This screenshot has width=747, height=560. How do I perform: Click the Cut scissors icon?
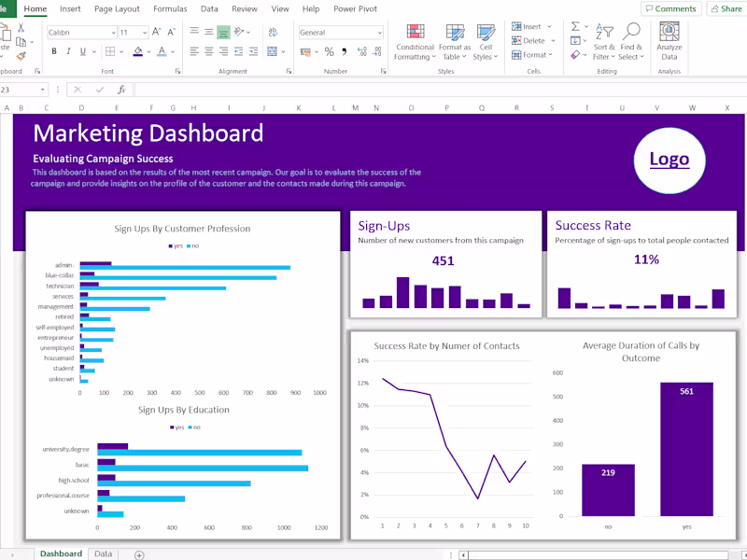[x=21, y=28]
